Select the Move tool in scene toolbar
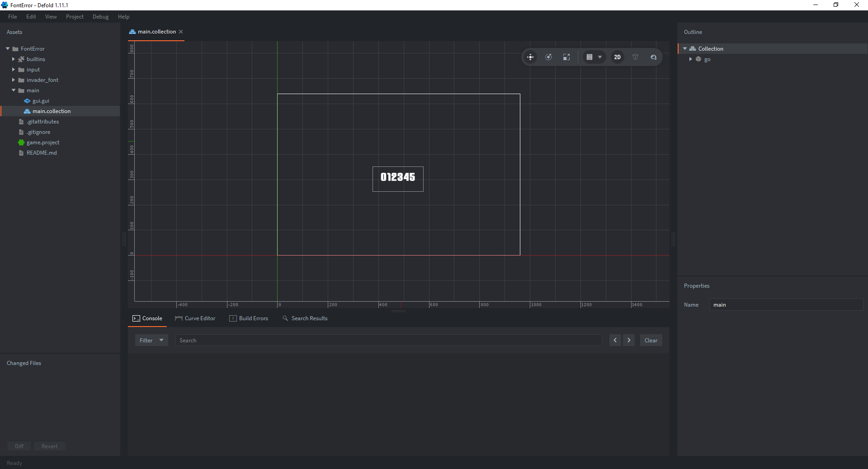 pyautogui.click(x=530, y=57)
